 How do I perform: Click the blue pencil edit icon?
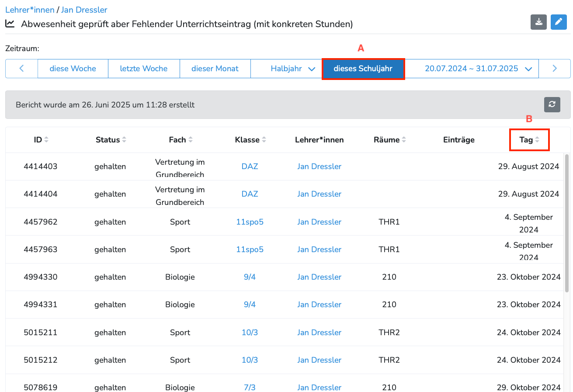click(x=559, y=22)
